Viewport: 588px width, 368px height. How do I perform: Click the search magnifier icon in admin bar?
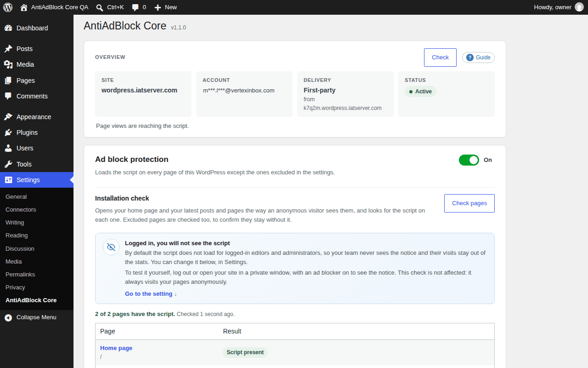[x=100, y=7]
